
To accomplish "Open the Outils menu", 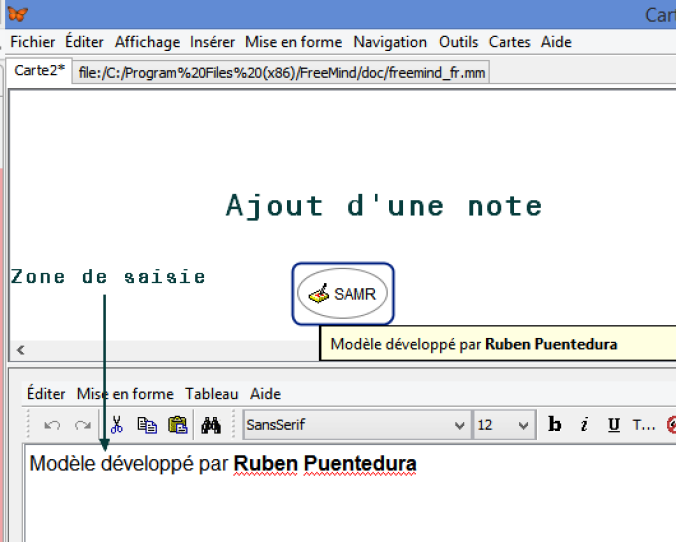I will pyautogui.click(x=459, y=42).
